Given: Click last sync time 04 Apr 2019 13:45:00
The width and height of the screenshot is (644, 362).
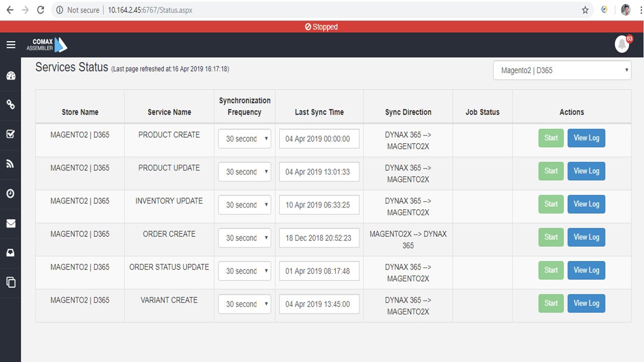Looking at the screenshot, I should tap(319, 304).
